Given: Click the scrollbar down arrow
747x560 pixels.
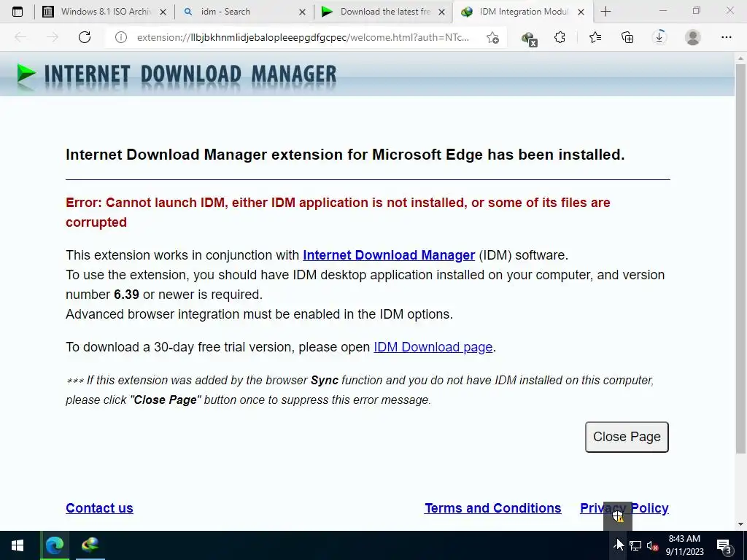Looking at the screenshot, I should click(740, 524).
